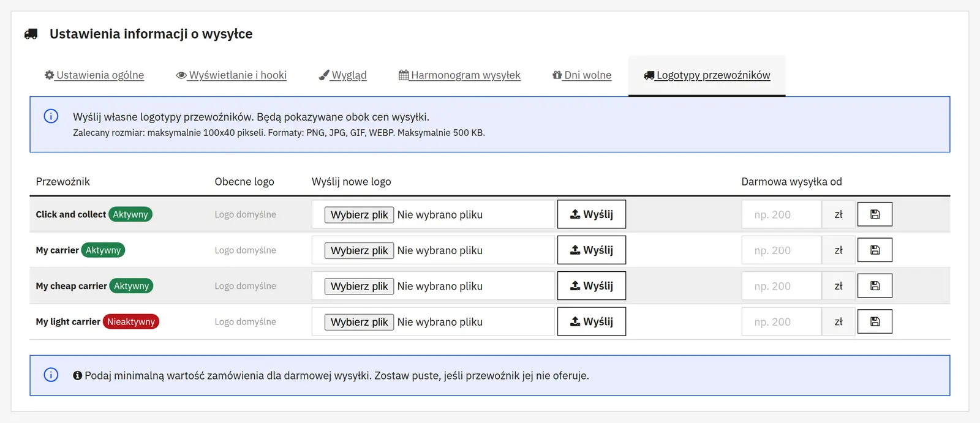Screen dimensions: 980x423
Task: Click the info icon in top notice
Action: tap(51, 116)
